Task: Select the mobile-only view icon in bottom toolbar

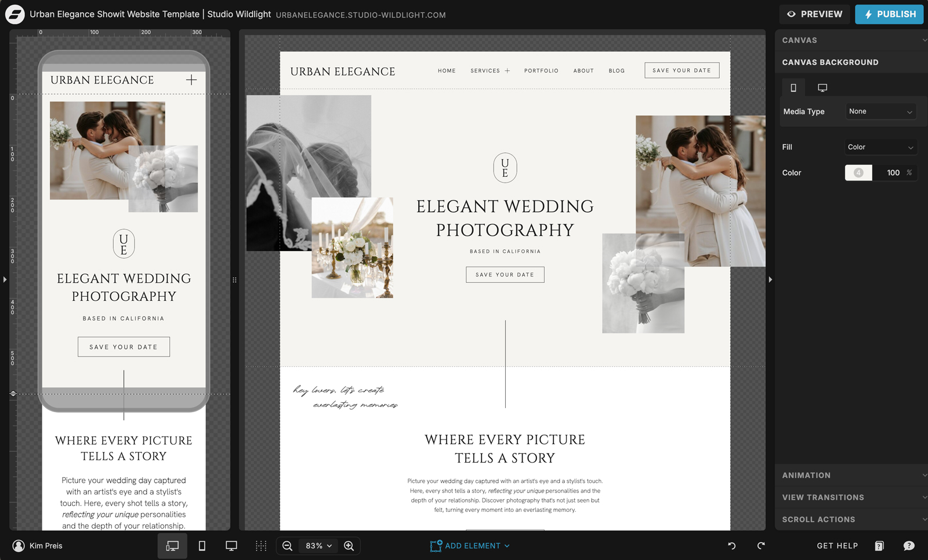Action: tap(202, 546)
